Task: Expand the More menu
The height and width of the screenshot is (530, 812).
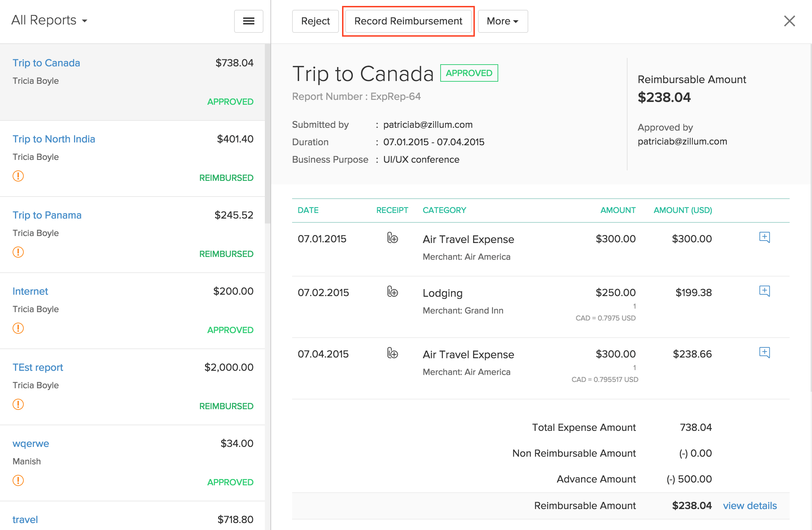Action: 502,21
